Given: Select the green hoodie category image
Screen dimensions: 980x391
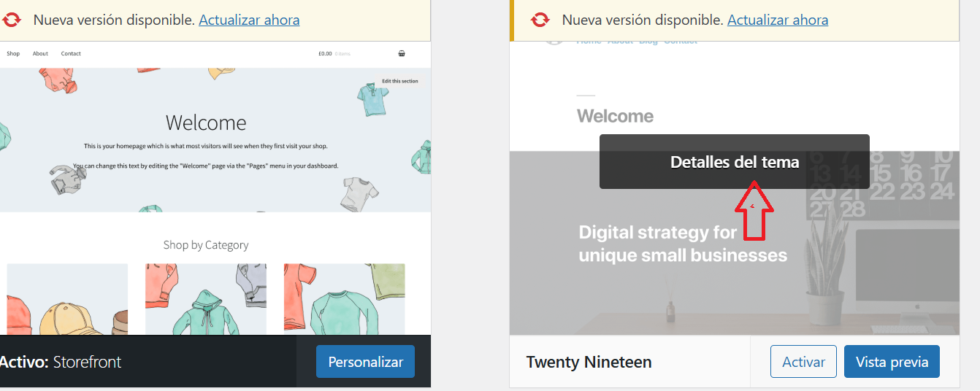Looking at the screenshot, I should 205,299.
